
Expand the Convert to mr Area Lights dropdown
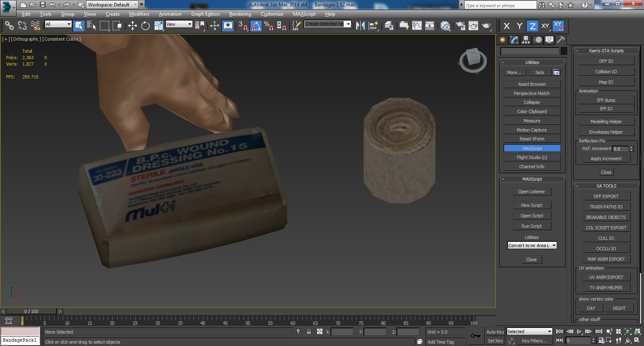[532, 245]
